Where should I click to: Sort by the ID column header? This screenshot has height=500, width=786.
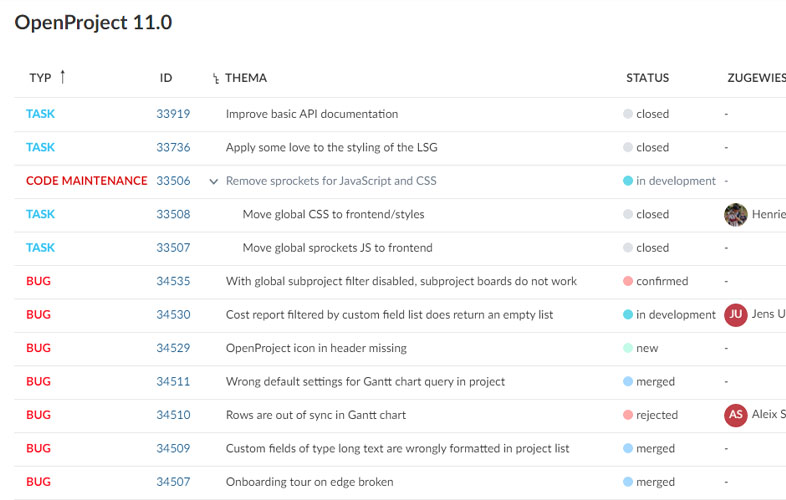click(166, 78)
